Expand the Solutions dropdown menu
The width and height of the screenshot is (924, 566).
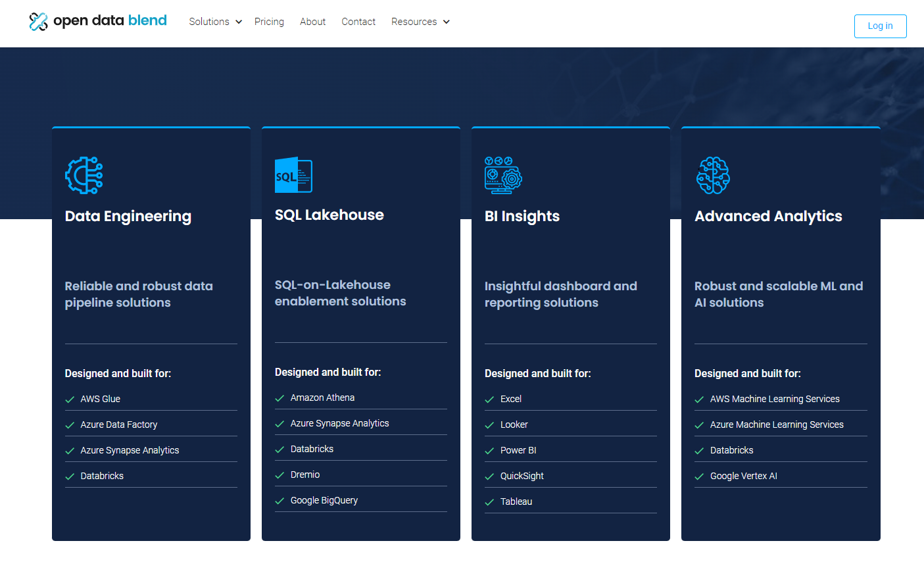coord(215,22)
